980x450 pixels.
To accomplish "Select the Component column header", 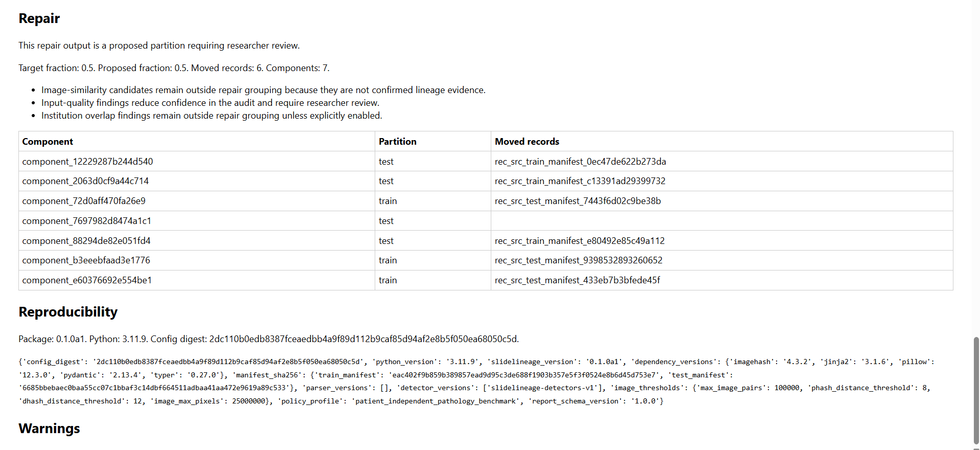I will point(197,142).
